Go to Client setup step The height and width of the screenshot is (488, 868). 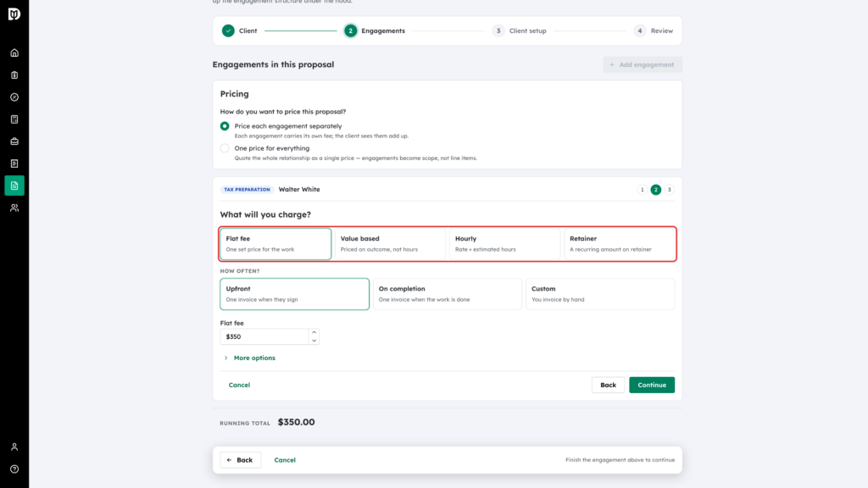[520, 31]
